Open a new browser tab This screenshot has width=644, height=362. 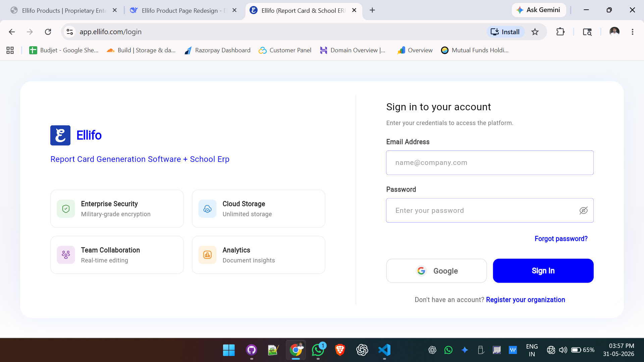(372, 10)
